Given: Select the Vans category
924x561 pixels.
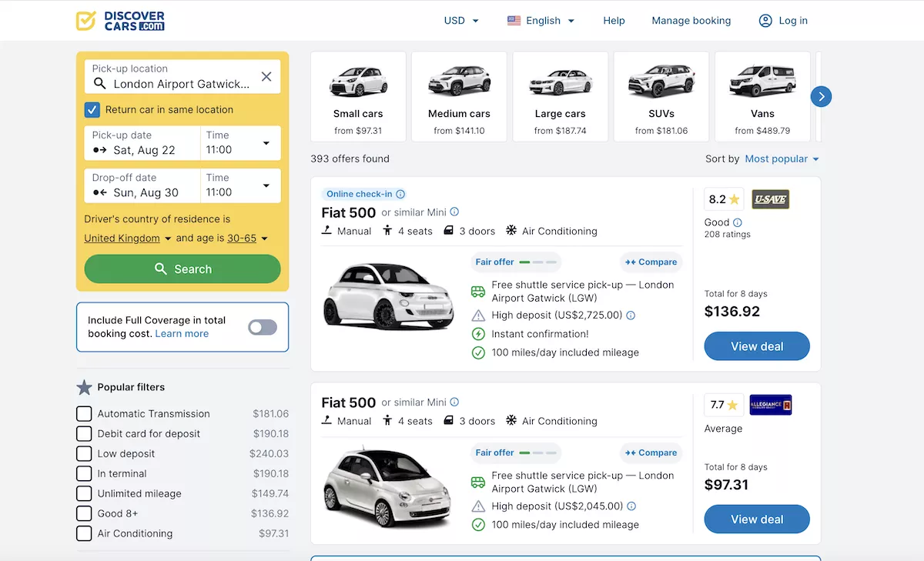Looking at the screenshot, I should click(762, 97).
